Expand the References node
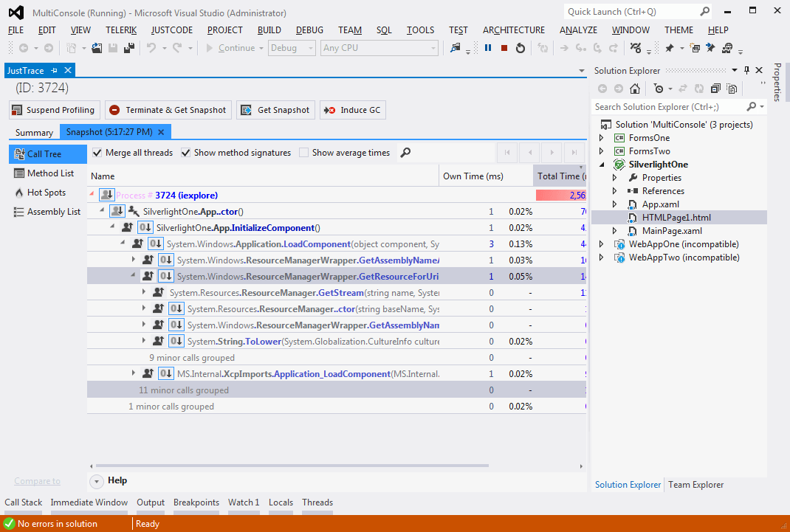 pyautogui.click(x=615, y=191)
